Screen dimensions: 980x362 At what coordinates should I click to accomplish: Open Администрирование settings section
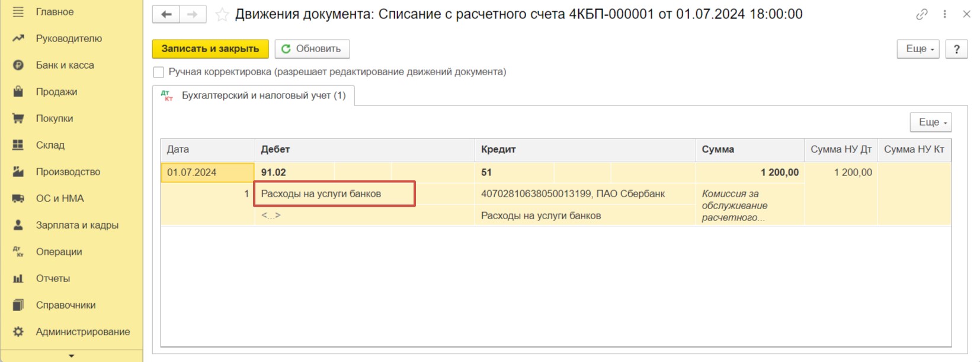[x=82, y=332]
